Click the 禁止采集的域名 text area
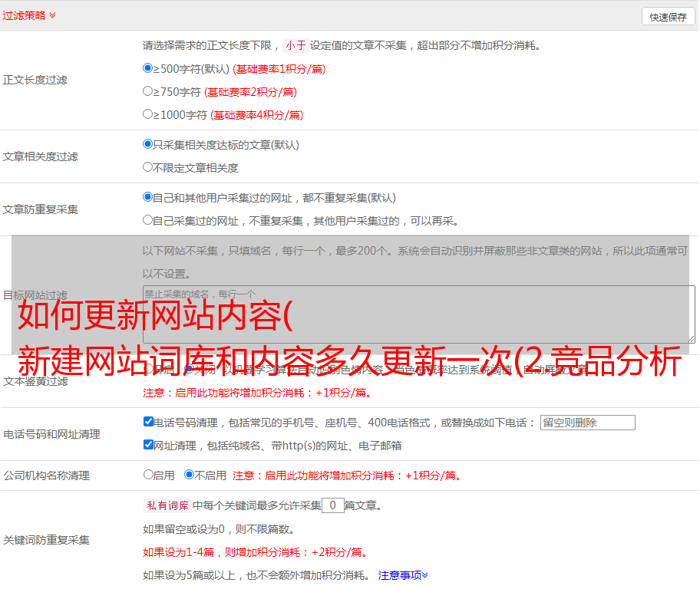700x589 pixels. (x=418, y=314)
